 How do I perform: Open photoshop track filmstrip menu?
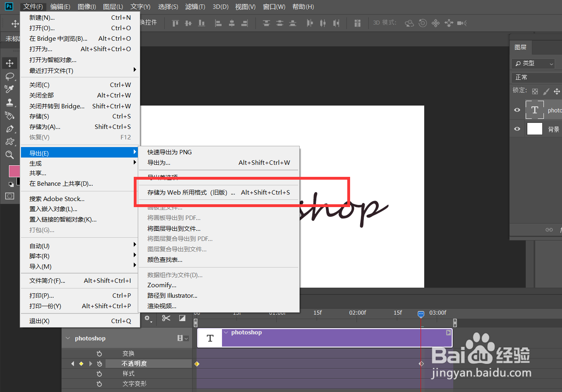click(x=183, y=338)
